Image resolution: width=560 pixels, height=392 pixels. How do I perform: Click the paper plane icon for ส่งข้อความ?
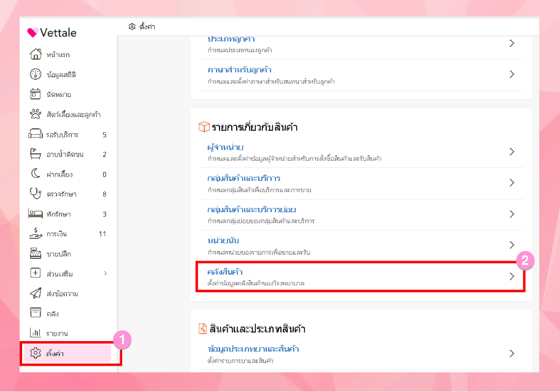36,293
